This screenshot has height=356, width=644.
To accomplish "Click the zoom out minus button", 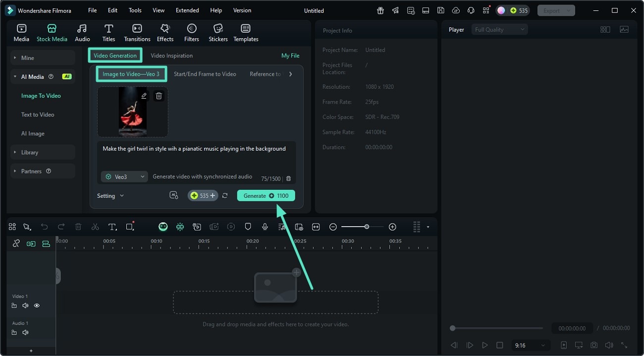I will (333, 227).
